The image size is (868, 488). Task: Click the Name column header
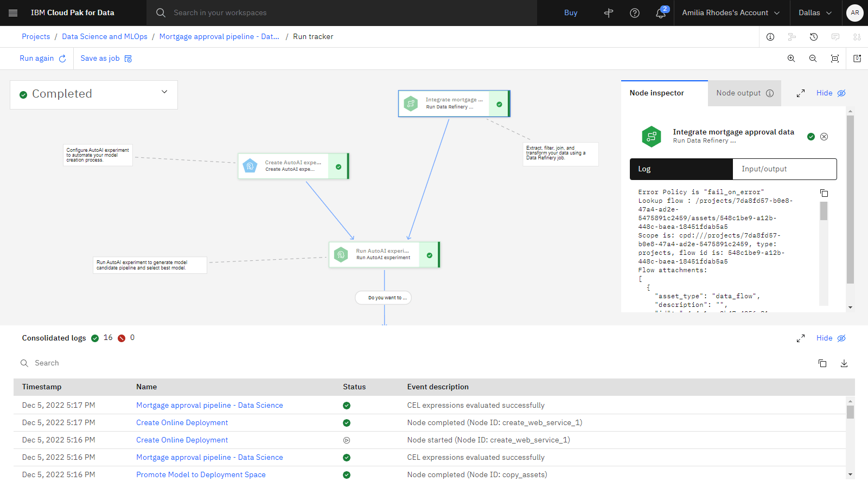(146, 387)
